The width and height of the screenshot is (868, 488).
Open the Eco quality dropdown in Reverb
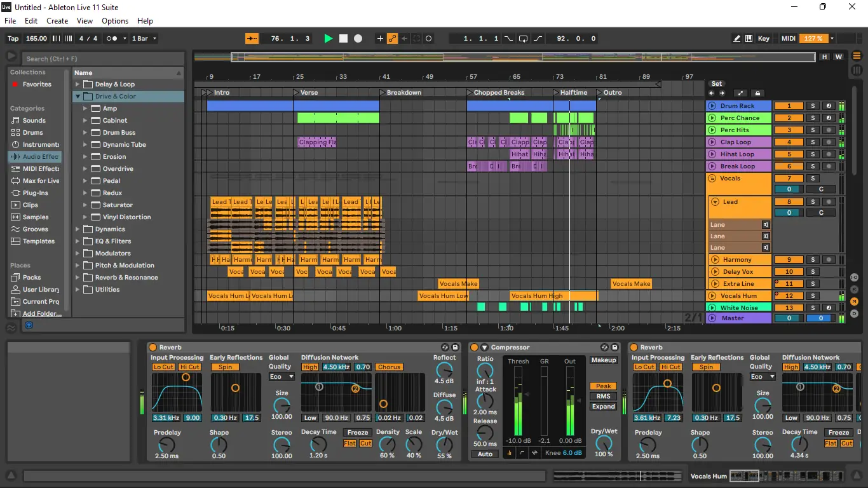click(281, 377)
